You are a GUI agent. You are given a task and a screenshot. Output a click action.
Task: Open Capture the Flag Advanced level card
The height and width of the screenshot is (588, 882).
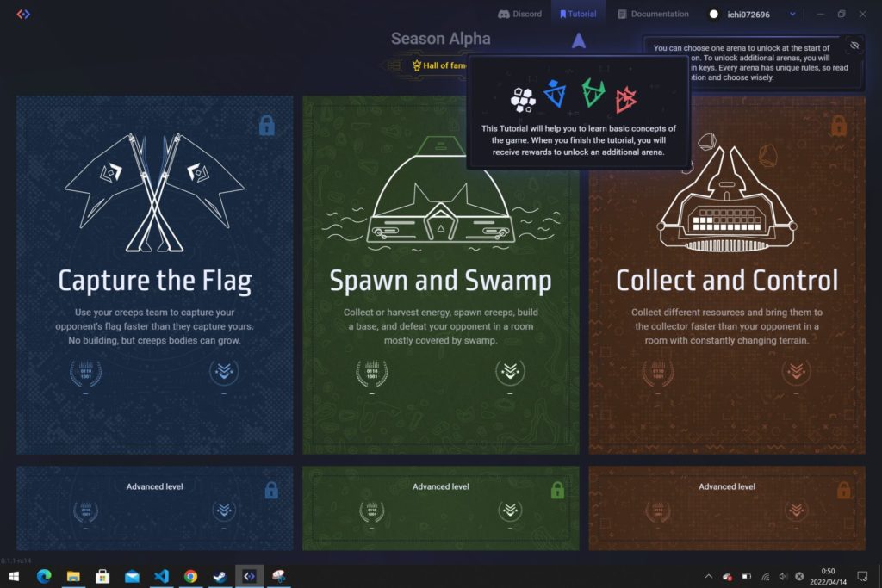[155, 508]
